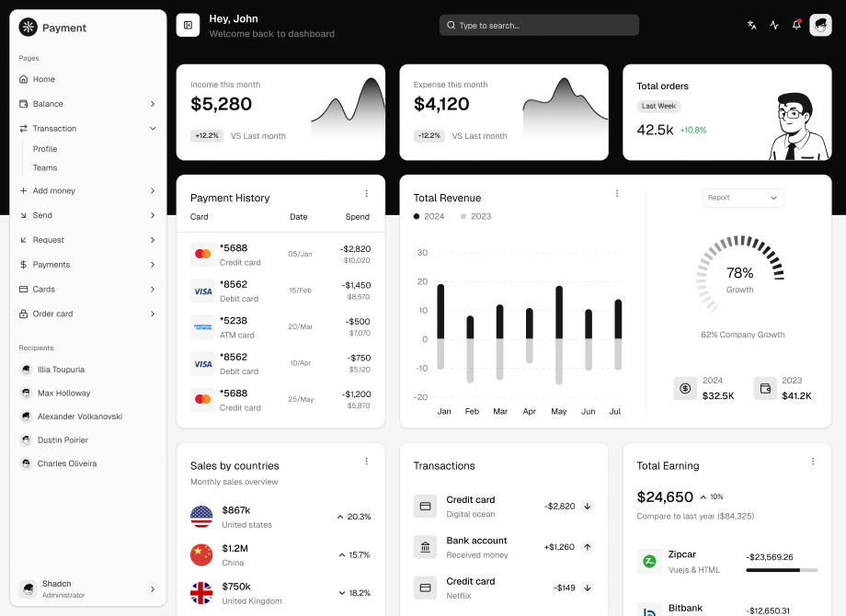Open the user avatar in top right
The height and width of the screenshot is (616, 846).
[x=818, y=25]
